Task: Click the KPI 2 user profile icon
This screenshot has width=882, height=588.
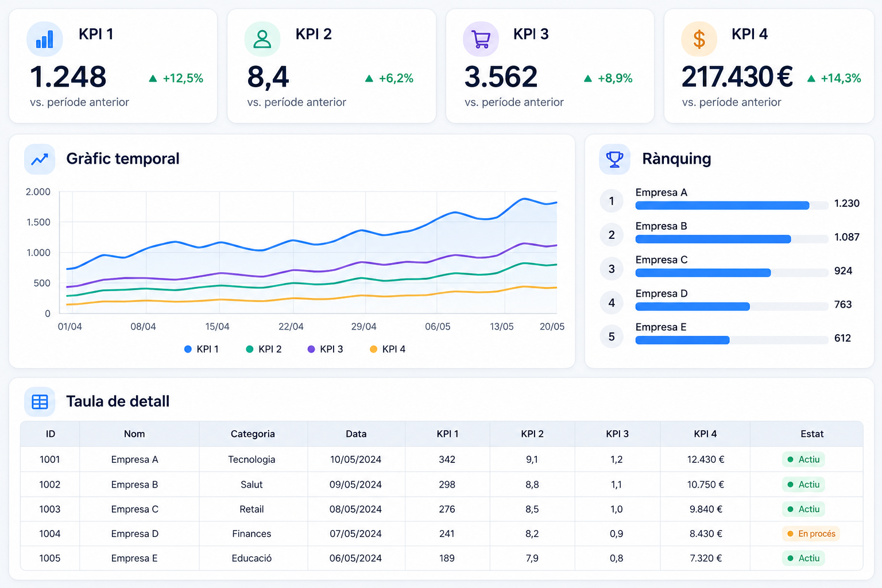Action: tap(262, 39)
